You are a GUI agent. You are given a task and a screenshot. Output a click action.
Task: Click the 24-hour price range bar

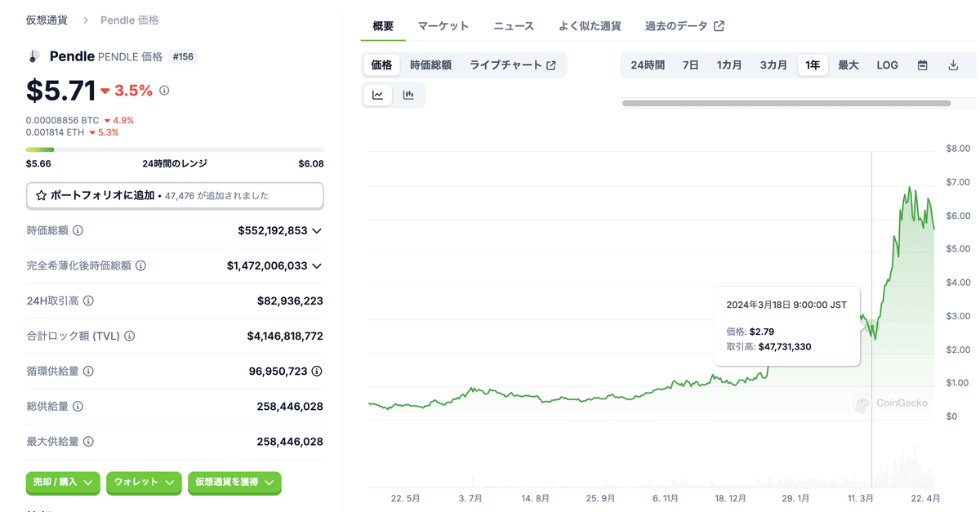click(x=175, y=149)
